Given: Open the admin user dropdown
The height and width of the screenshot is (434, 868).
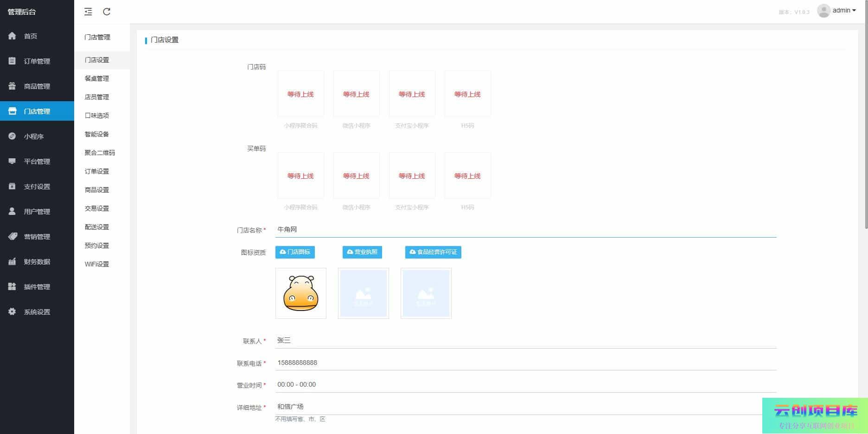Looking at the screenshot, I should click(x=837, y=11).
